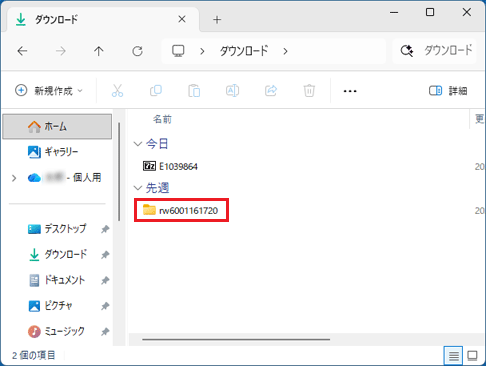Click the Delete trash can icon
486x366 pixels.
pos(309,90)
